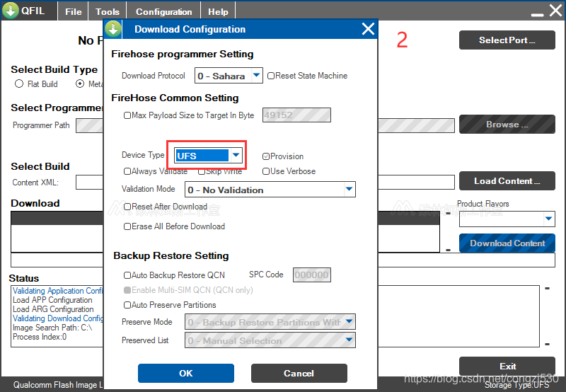This screenshot has height=392, width=566.
Task: Open the Product Flavors dropdown
Action: 507,219
